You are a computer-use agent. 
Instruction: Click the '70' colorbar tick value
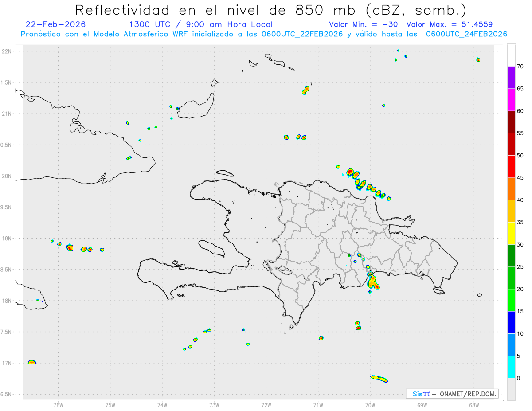coord(520,67)
